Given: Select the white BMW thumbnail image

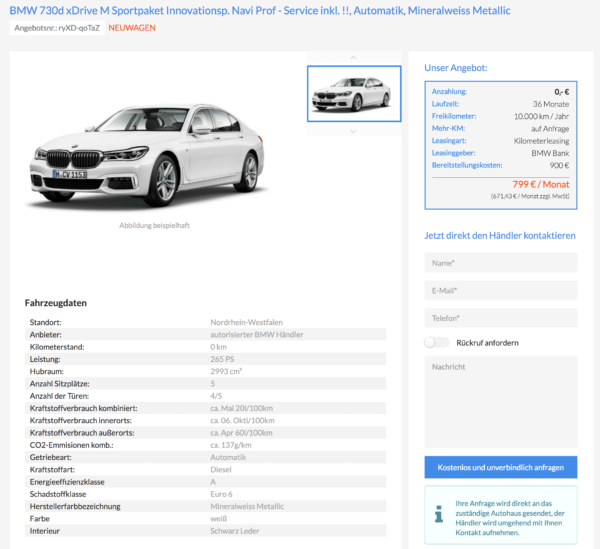Looking at the screenshot, I should pyautogui.click(x=354, y=94).
